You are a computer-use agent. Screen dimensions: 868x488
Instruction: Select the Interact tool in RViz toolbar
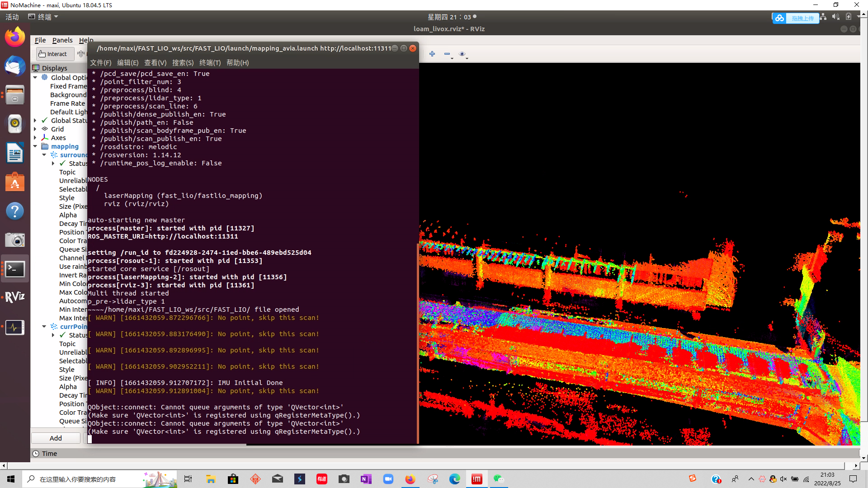(53, 54)
